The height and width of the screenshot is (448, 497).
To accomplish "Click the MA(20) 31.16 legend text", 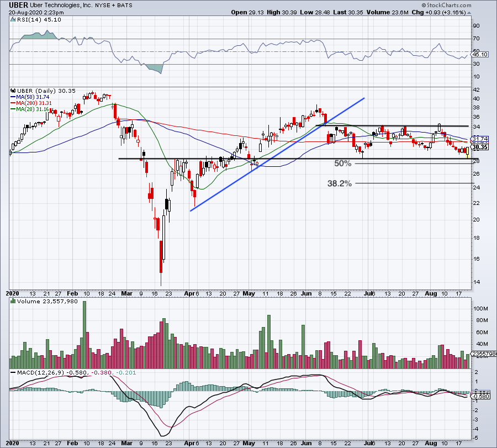I will pos(33,109).
